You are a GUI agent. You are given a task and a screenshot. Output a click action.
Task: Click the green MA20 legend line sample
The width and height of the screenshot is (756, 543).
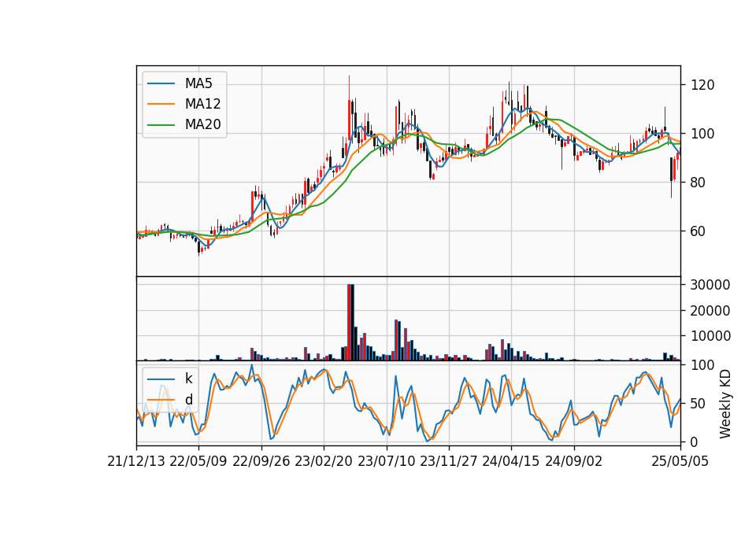point(161,125)
